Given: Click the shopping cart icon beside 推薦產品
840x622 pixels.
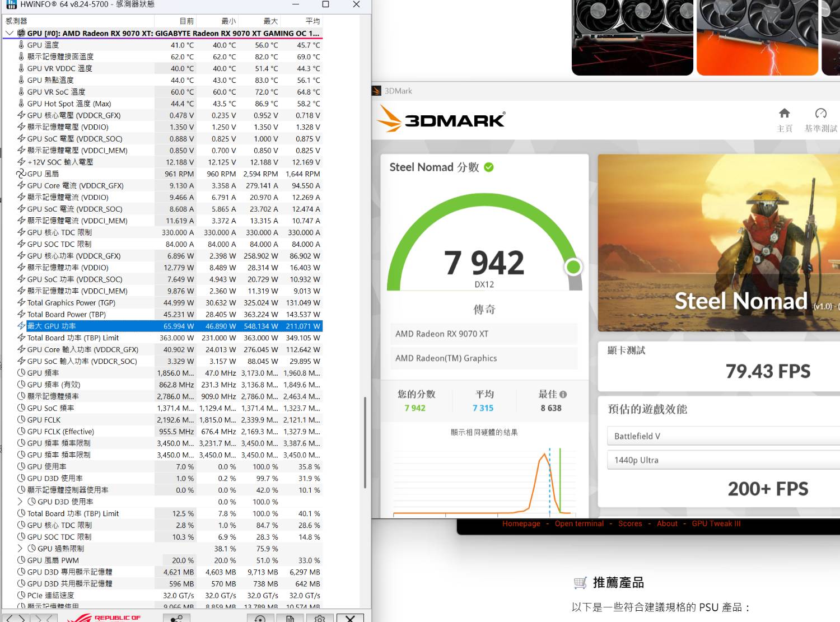Looking at the screenshot, I should 580,583.
